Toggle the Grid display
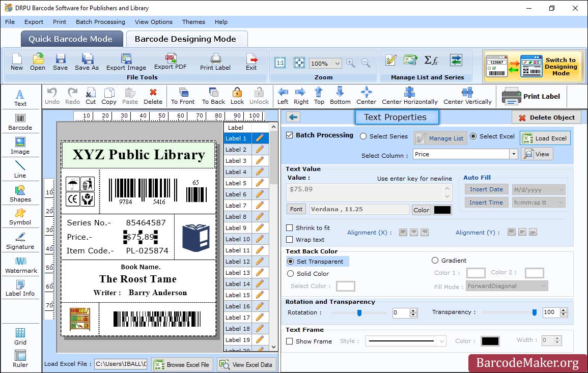The image size is (588, 373). click(20, 336)
